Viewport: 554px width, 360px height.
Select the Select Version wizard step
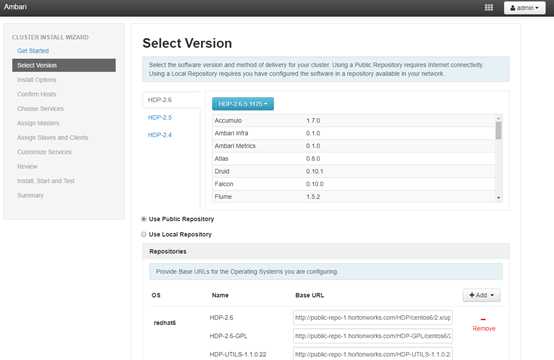click(64, 65)
